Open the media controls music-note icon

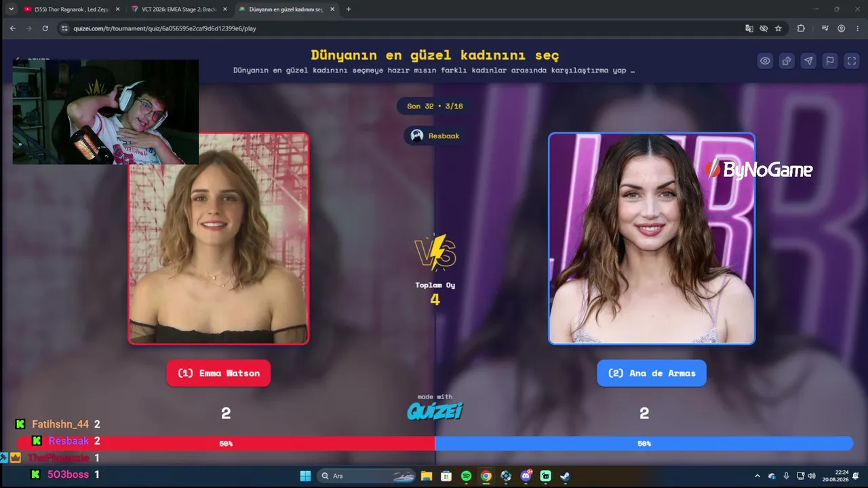coord(825,28)
